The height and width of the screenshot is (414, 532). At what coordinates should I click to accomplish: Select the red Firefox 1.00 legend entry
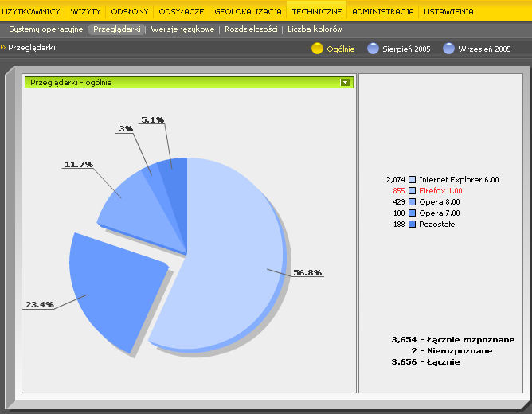(x=440, y=190)
